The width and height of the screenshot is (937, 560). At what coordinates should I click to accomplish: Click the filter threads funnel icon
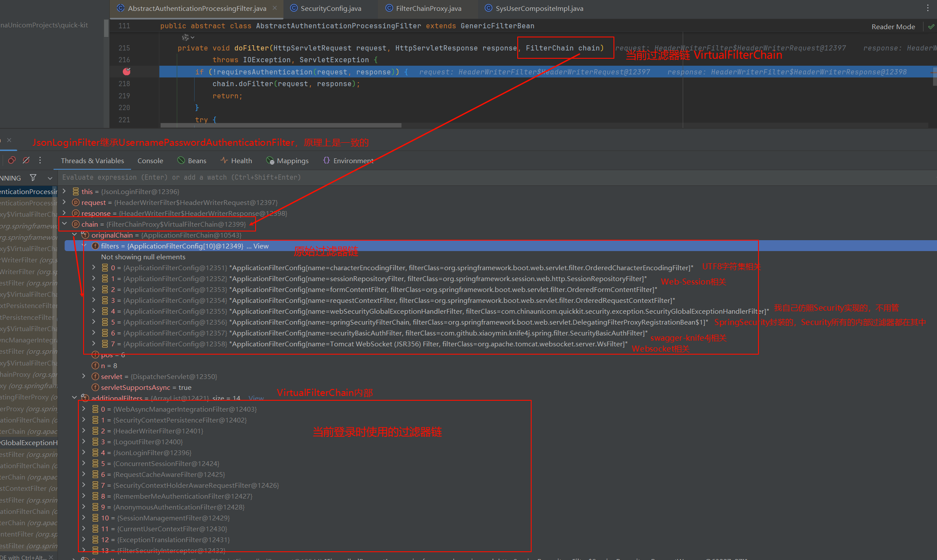click(33, 178)
